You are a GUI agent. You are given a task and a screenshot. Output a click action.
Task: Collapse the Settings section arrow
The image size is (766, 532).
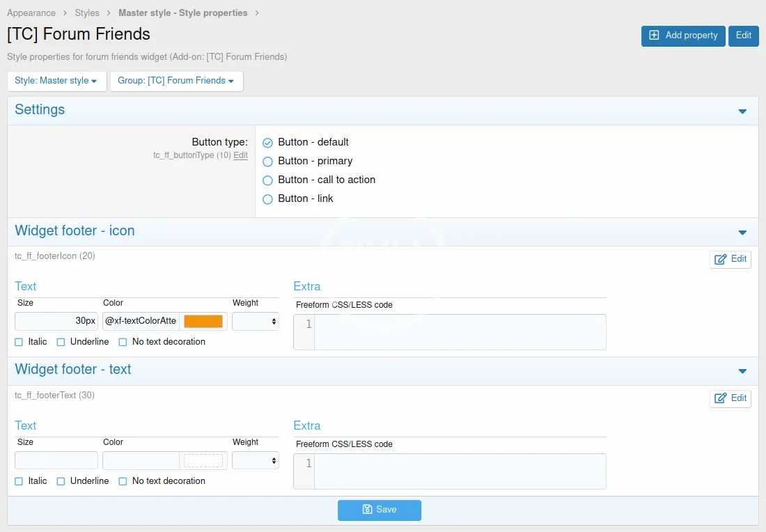click(742, 111)
